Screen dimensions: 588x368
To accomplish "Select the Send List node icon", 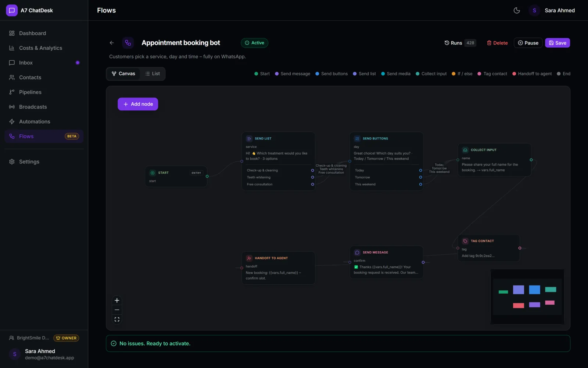I will tap(249, 139).
